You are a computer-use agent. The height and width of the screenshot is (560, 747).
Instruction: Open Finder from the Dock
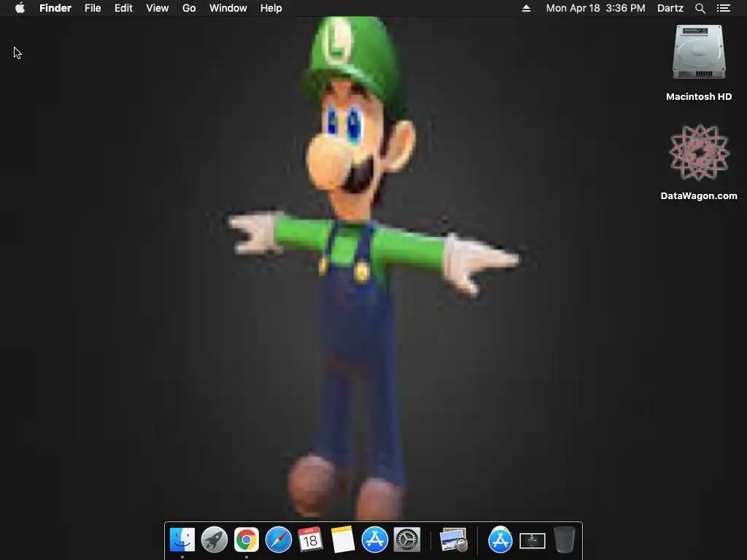pos(182,540)
